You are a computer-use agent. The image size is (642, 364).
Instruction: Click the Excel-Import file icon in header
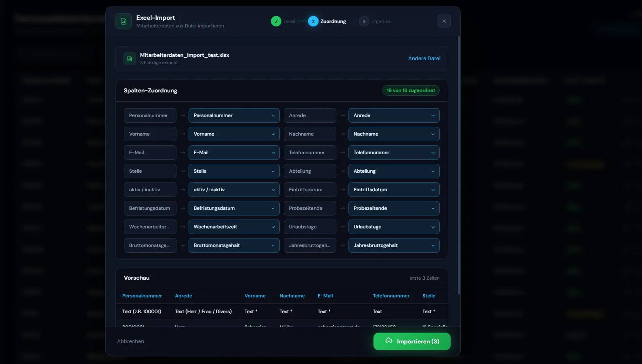[124, 21]
